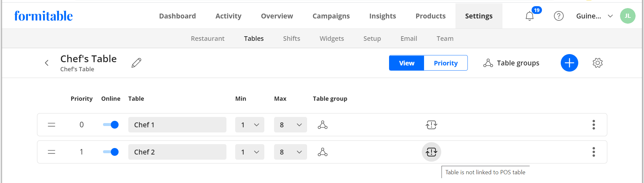Go back using the left chevron arrow

click(x=47, y=63)
